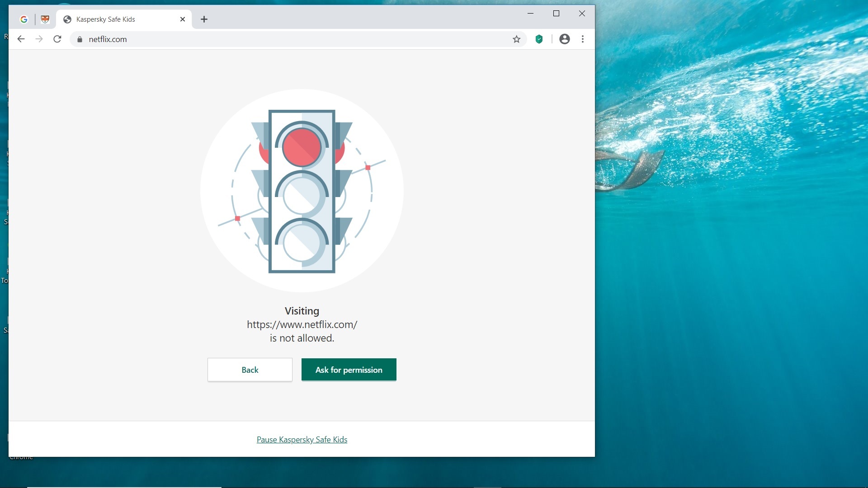Click Ask for permission button
The width and height of the screenshot is (868, 488).
tap(349, 370)
